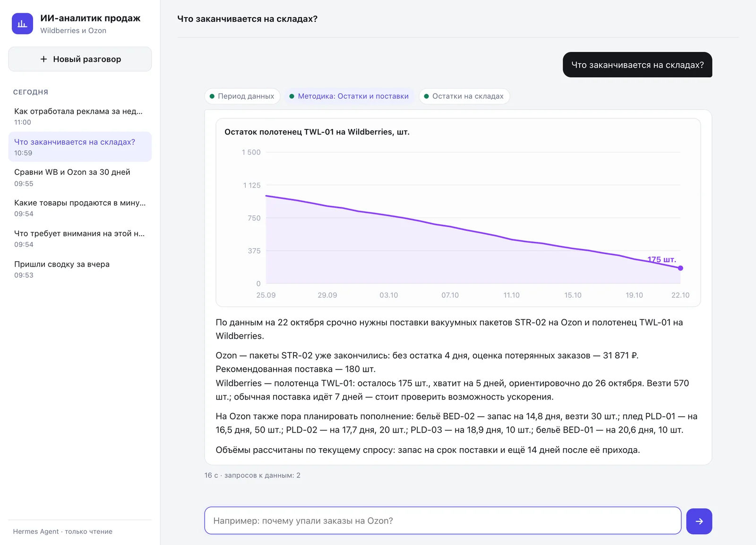756x545 pixels.
Task: Click the paragraph starting На Ozon также пора
Action: point(457,423)
